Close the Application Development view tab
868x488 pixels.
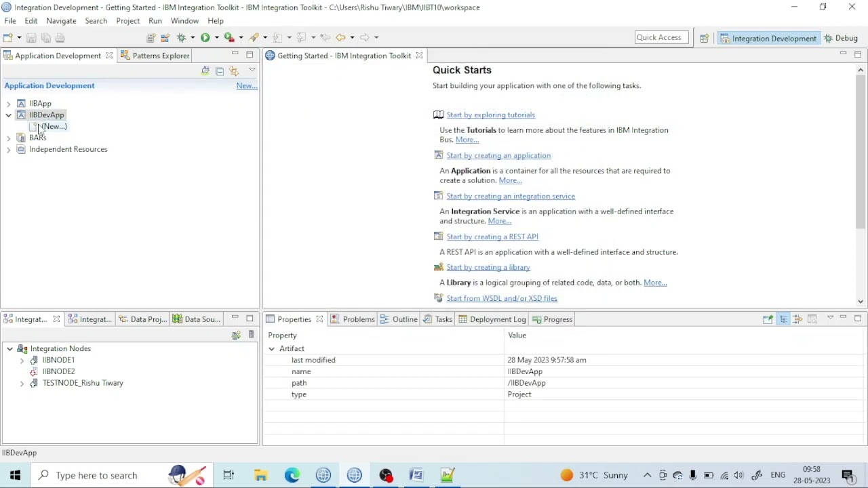[x=108, y=56]
